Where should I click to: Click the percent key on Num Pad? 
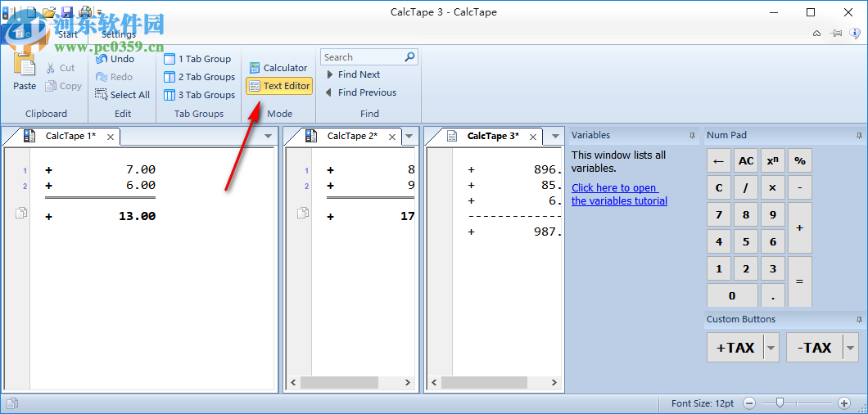[x=800, y=160]
